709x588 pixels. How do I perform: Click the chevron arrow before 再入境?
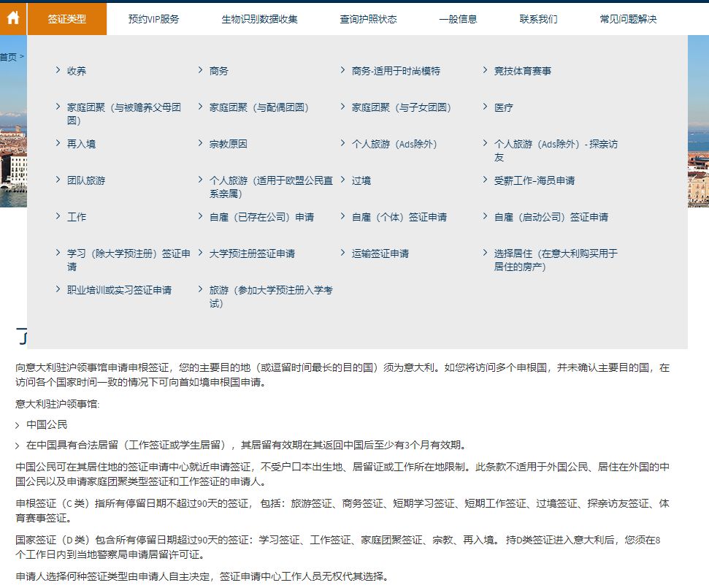(58, 143)
